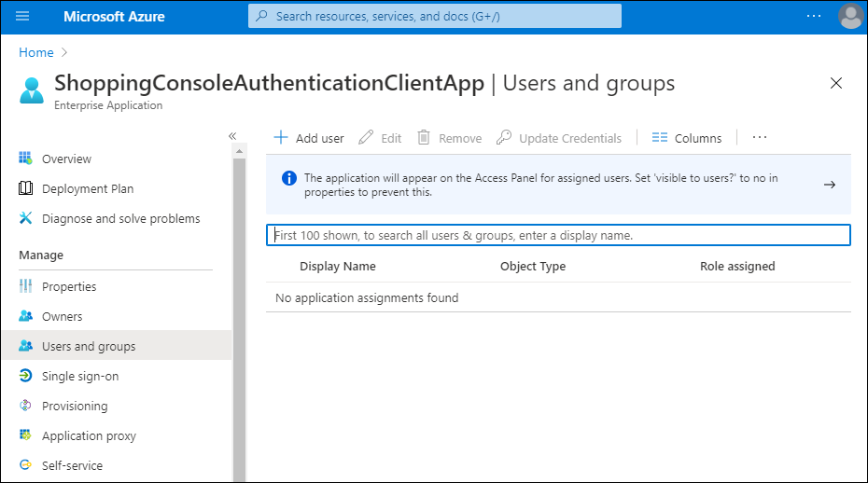Click the Provisioning icon

pos(26,406)
